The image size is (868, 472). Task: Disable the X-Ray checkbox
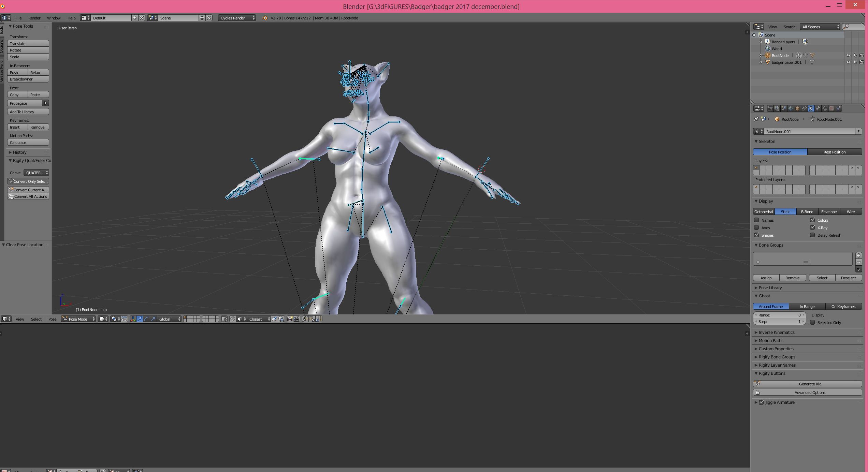tap(812, 227)
